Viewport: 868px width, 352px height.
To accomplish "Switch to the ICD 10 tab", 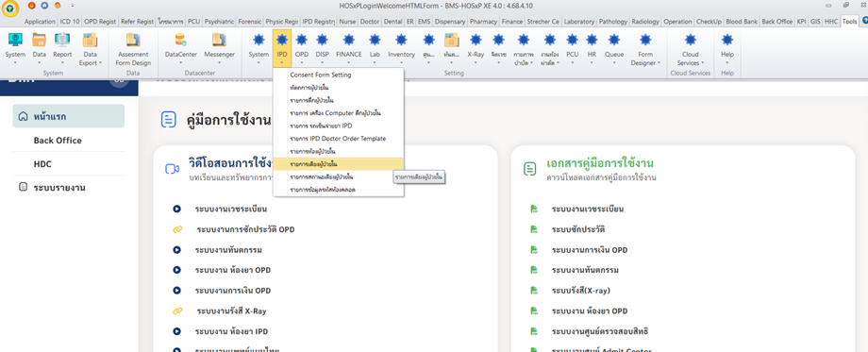I will 70,22.
